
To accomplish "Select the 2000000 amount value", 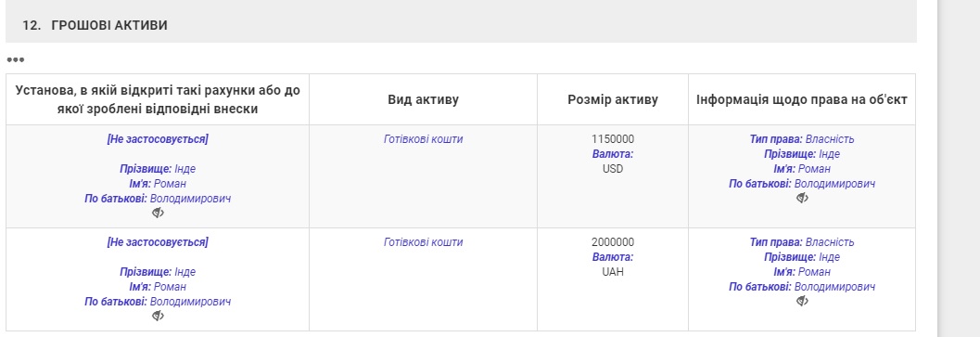I will (613, 242).
